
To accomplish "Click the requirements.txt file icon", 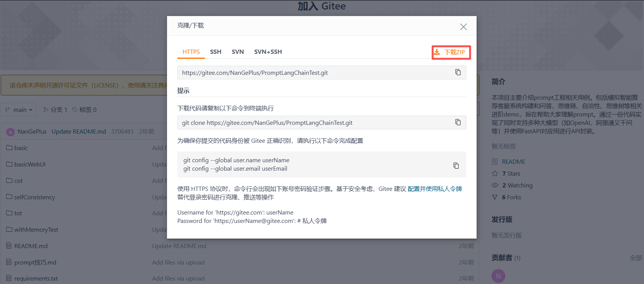I will point(9,278).
